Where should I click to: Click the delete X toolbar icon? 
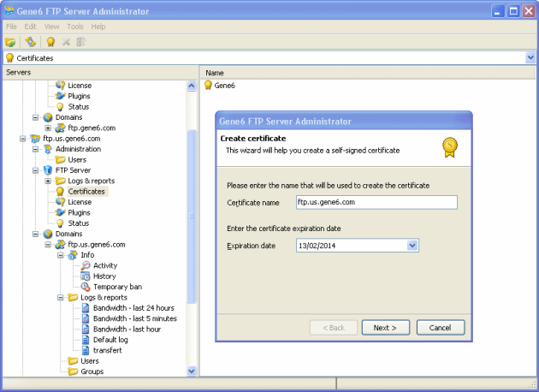point(66,42)
